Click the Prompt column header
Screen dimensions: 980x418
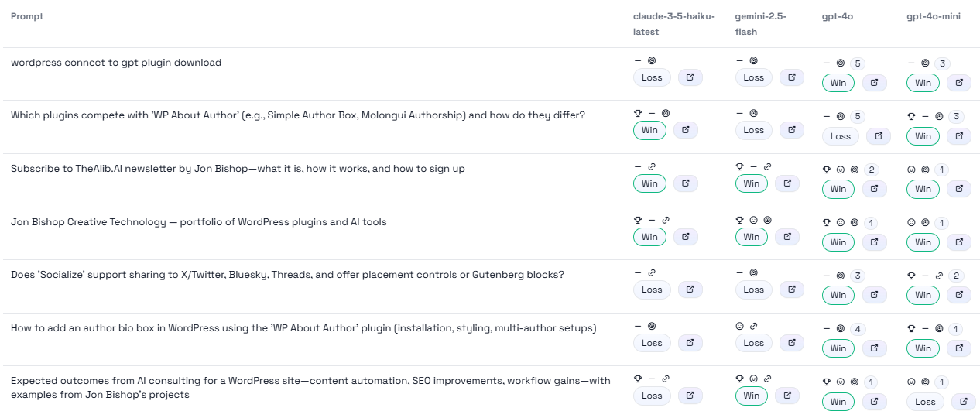point(27,16)
